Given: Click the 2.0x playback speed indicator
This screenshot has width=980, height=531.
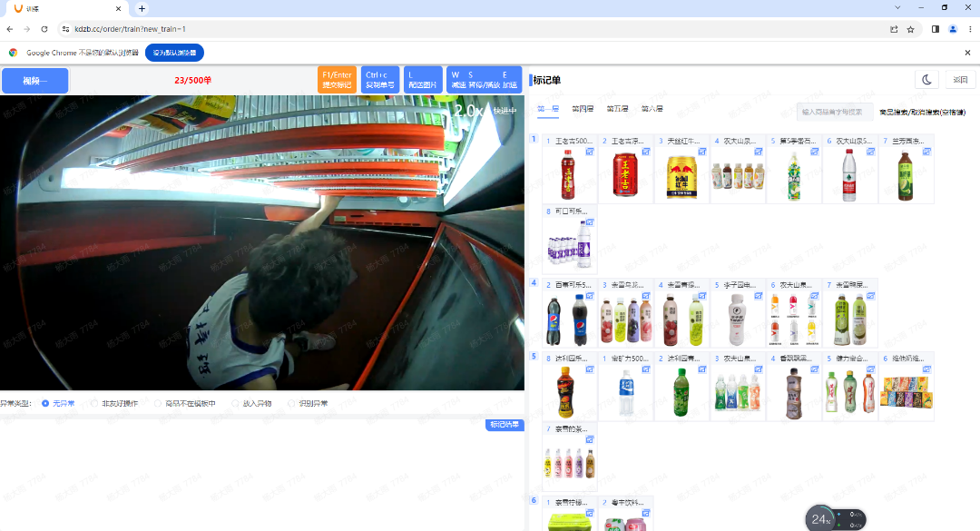Looking at the screenshot, I should (469, 111).
